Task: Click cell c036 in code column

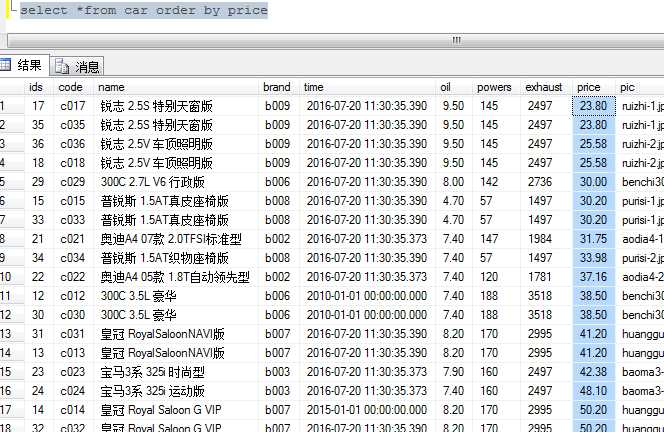Action: click(72, 144)
